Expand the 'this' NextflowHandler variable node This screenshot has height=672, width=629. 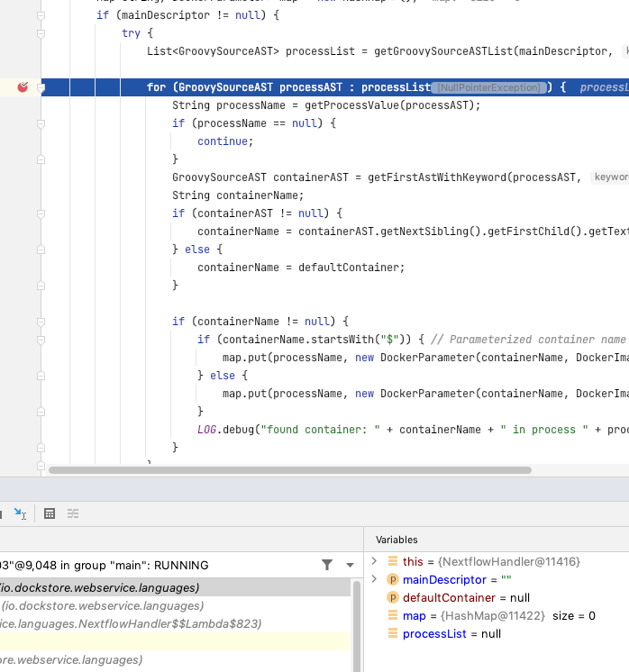(374, 561)
